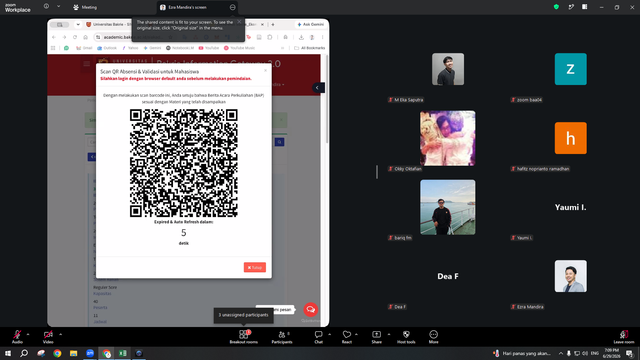The width and height of the screenshot is (640, 360).
Task: Select the Universitas Bakrie browser tab
Action: click(108, 24)
